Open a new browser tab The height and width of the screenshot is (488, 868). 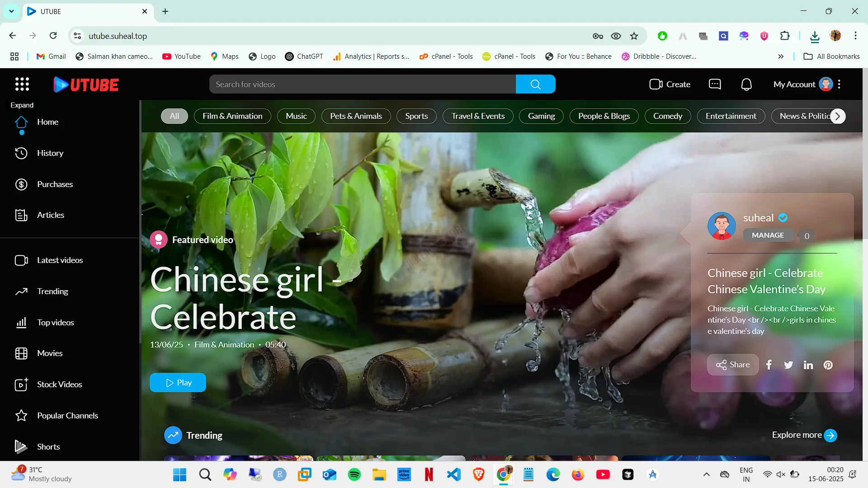pyautogui.click(x=165, y=11)
